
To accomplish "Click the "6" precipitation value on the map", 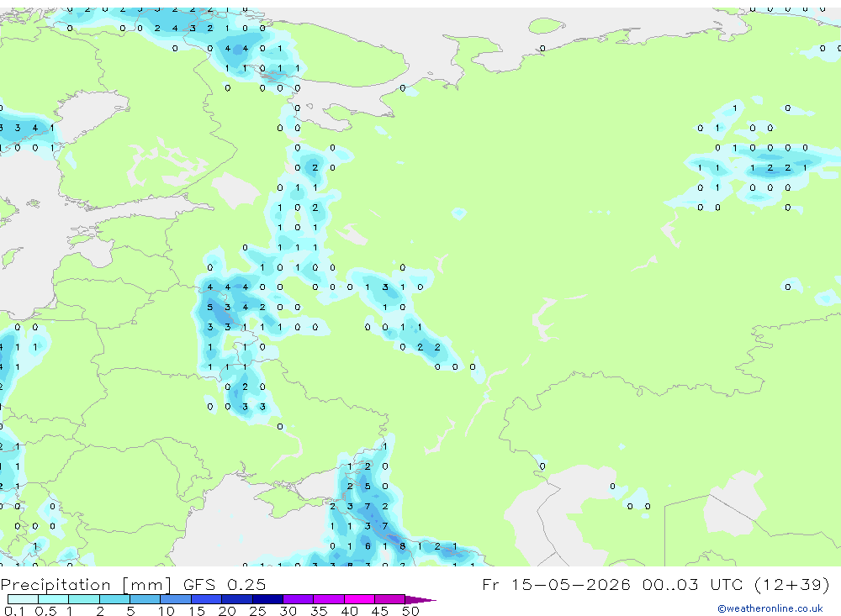I will pos(368,546).
